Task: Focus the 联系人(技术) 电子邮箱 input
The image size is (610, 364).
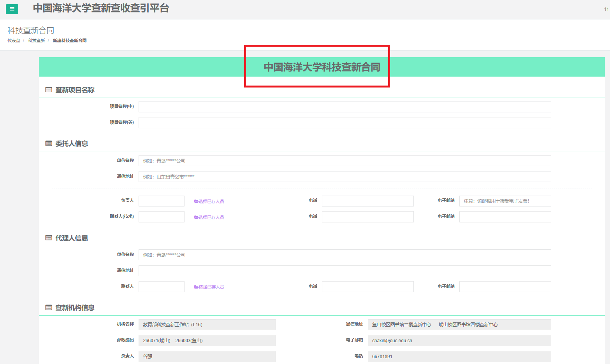Action: 505,217
